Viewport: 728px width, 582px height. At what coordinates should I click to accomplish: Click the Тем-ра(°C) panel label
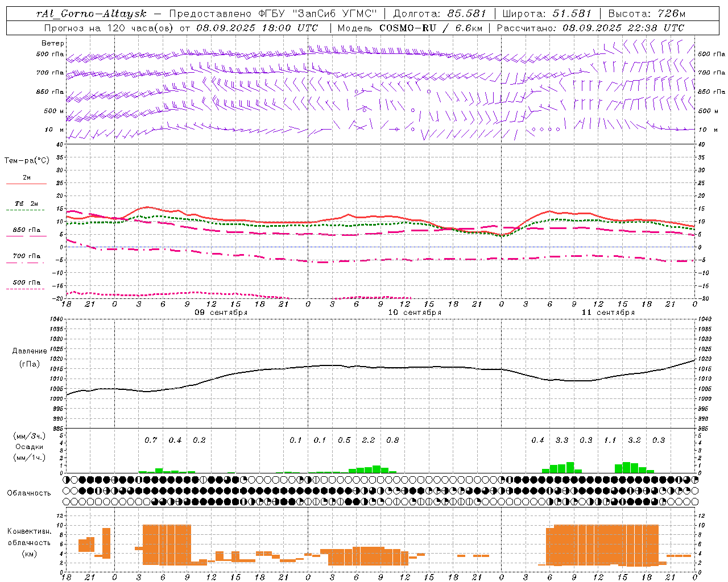click(27, 161)
